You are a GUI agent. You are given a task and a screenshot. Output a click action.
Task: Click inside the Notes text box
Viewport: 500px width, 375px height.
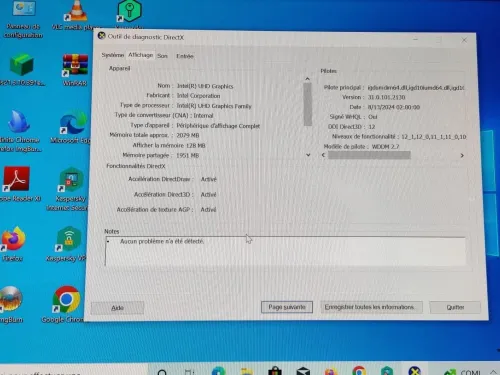pos(285,251)
